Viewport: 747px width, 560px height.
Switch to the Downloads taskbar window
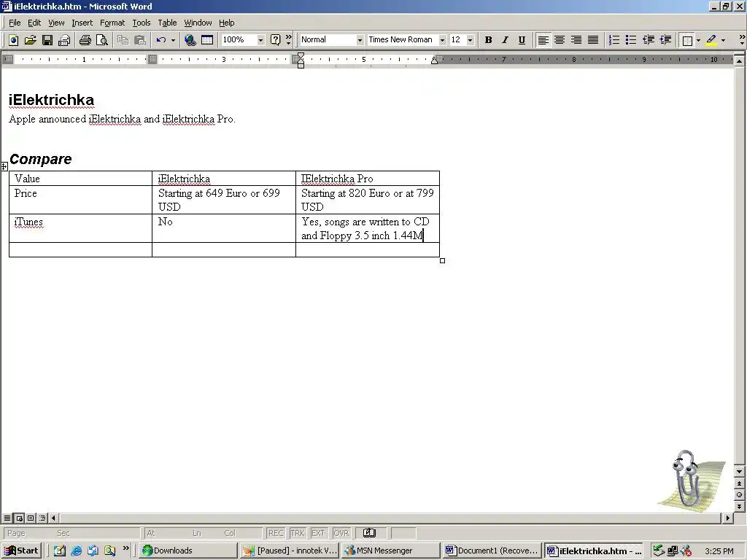coord(188,551)
